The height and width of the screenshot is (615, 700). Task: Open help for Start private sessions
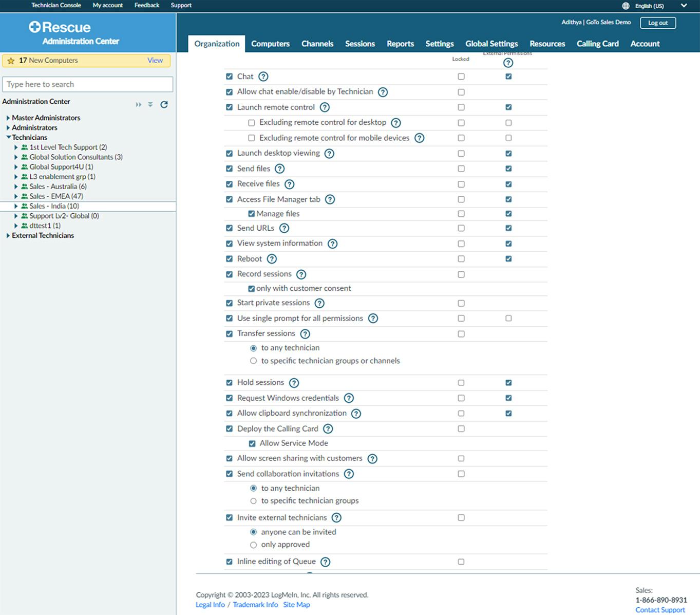click(x=319, y=303)
